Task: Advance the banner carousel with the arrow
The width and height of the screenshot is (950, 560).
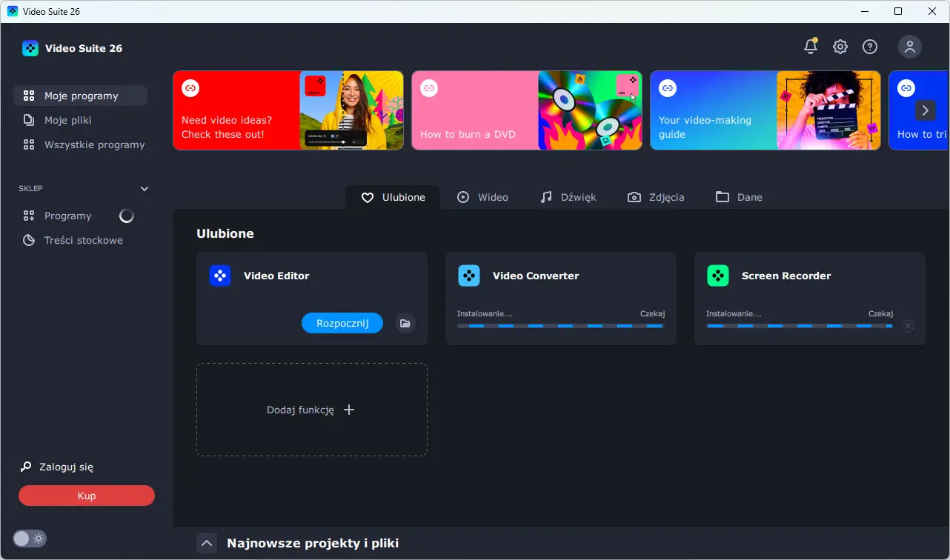Action: 925,110
